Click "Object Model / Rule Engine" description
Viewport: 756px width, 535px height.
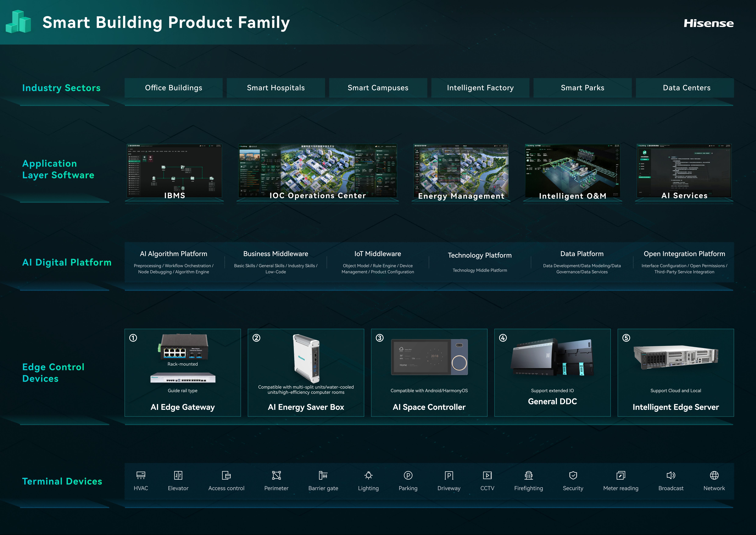[x=378, y=269]
